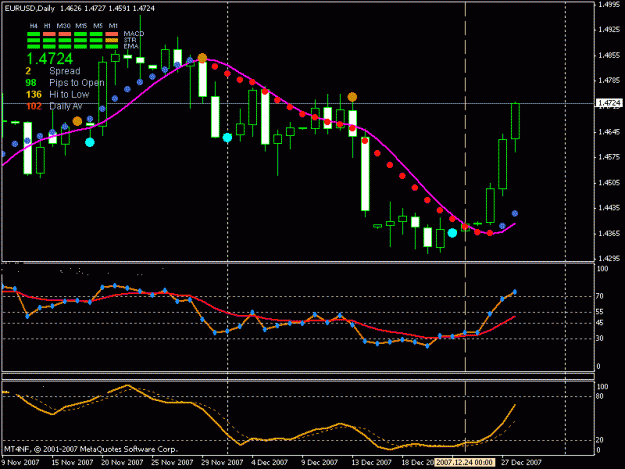Click the latest tall green candle at 1.4724
The image size is (625, 469).
(x=515, y=121)
